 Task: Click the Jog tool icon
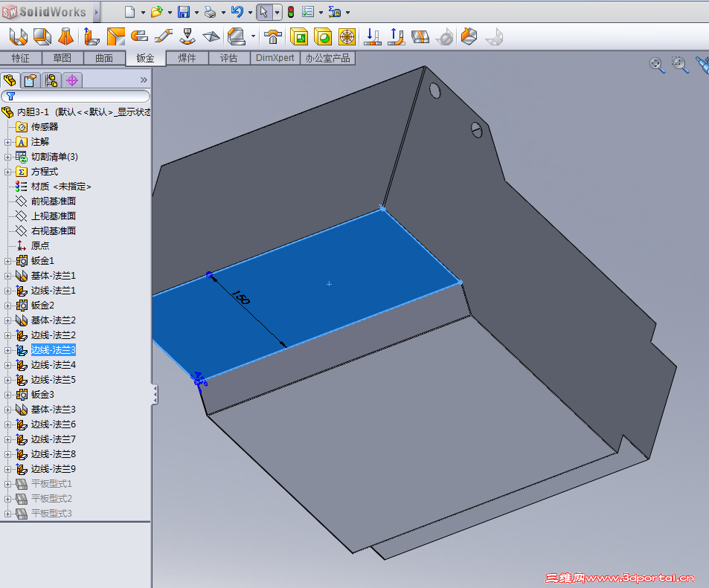coord(163,36)
